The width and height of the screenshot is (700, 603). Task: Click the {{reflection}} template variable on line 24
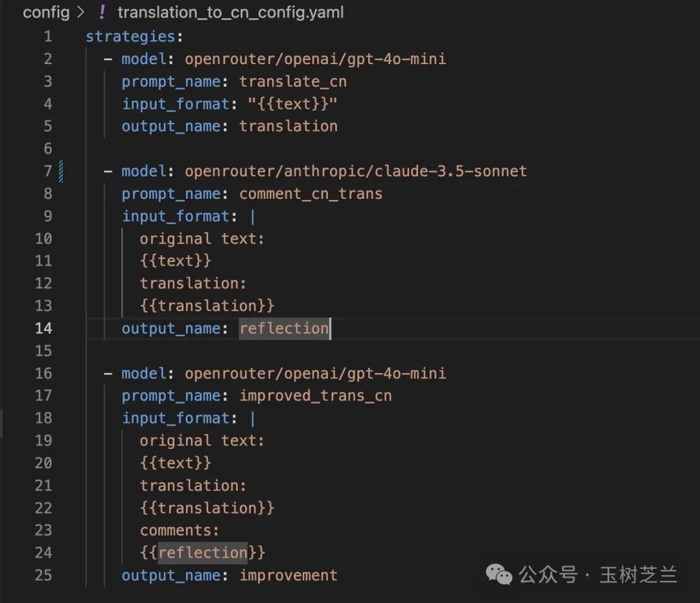[203, 552]
